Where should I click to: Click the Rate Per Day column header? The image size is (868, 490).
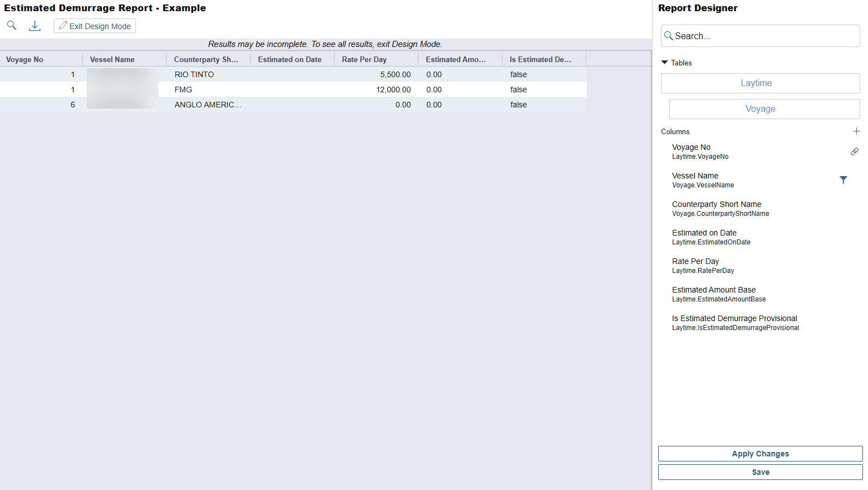tap(364, 60)
